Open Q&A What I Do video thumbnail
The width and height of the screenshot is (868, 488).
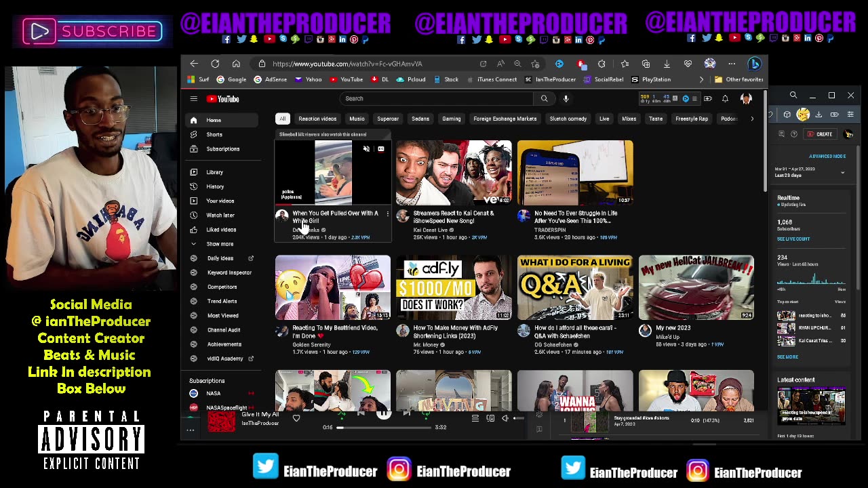pyautogui.click(x=575, y=287)
